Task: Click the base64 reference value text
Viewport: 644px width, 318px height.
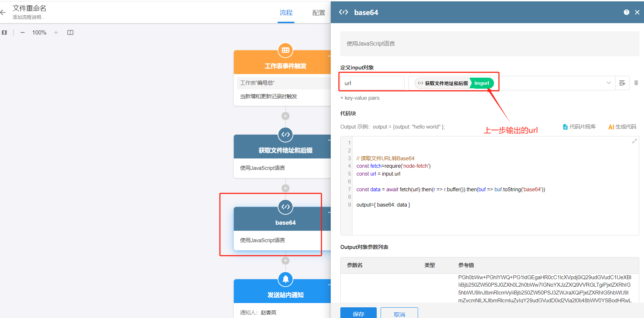Action: click(x=545, y=289)
